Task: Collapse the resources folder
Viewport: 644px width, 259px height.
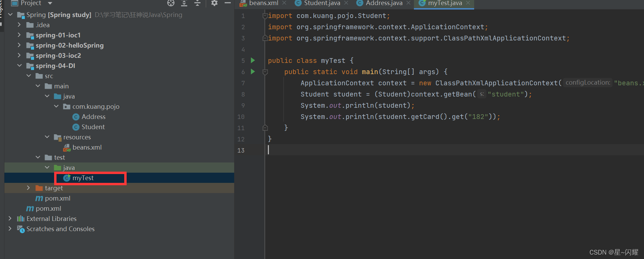Action: point(47,137)
